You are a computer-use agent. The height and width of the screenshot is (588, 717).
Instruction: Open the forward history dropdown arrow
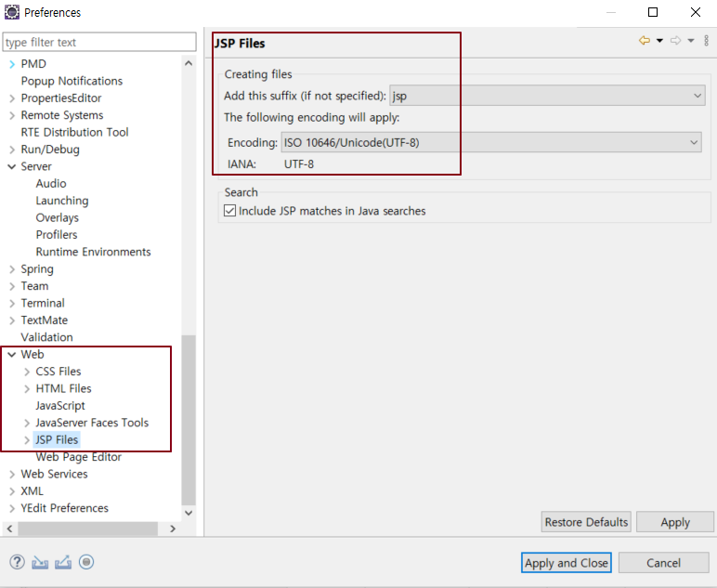[691, 41]
